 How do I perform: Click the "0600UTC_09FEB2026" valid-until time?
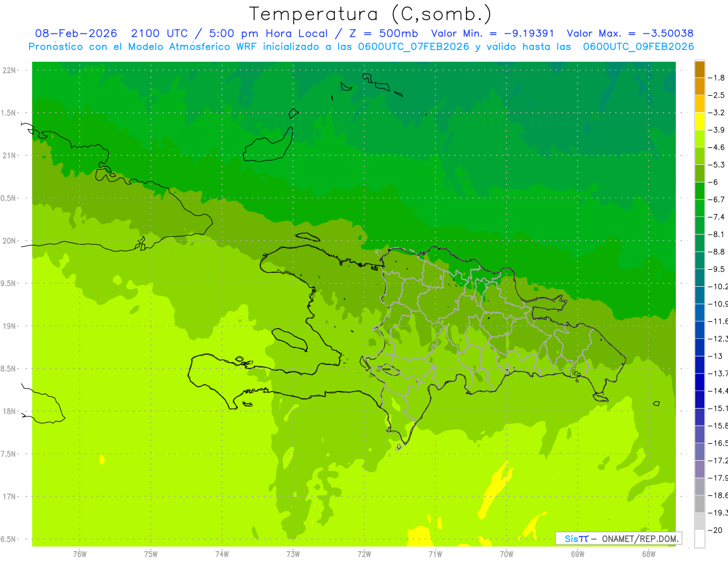[x=638, y=47]
